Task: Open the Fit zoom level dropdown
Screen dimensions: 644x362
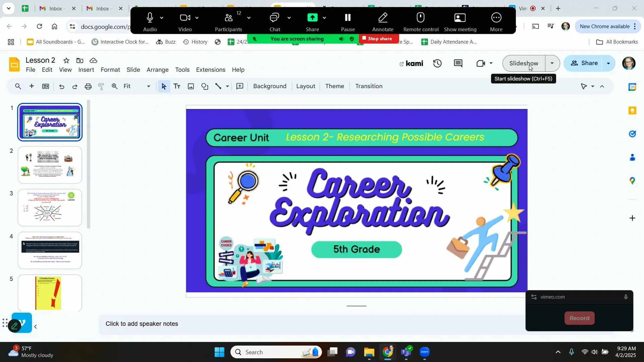Action: point(148,86)
